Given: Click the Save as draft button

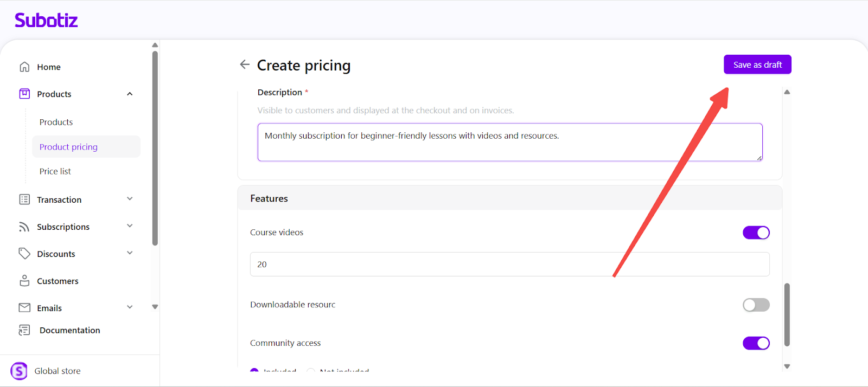Looking at the screenshot, I should pyautogui.click(x=757, y=64).
